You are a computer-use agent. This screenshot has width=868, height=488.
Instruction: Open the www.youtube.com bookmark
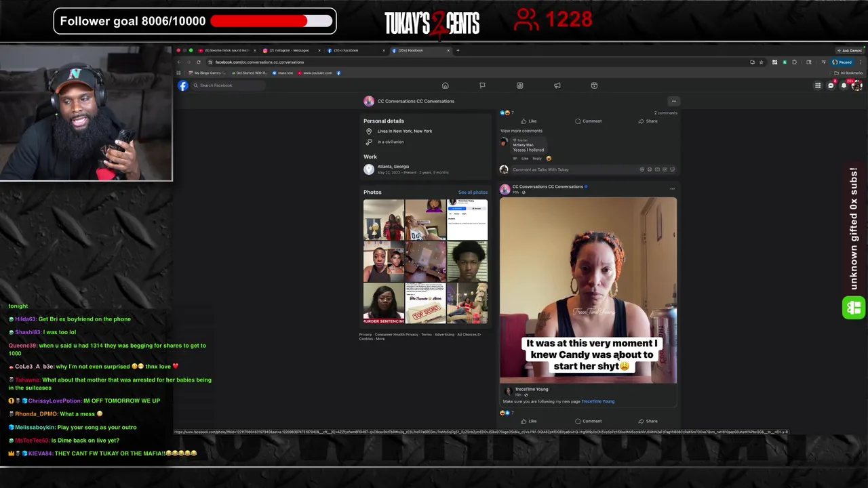click(x=315, y=73)
